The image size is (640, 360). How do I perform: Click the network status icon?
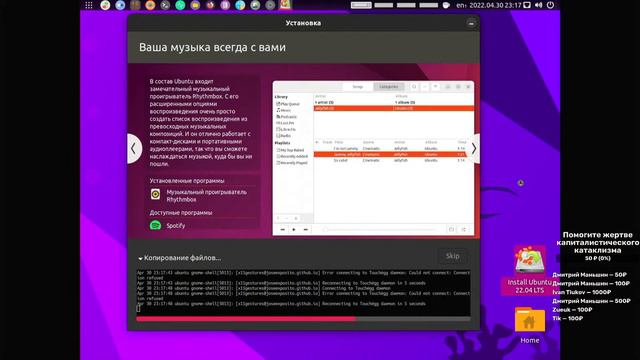click(x=527, y=5)
